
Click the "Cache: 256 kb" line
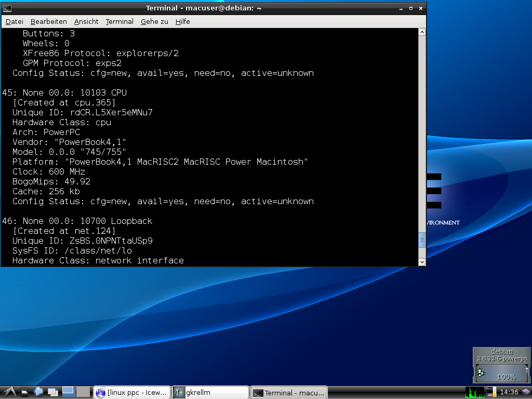point(46,191)
